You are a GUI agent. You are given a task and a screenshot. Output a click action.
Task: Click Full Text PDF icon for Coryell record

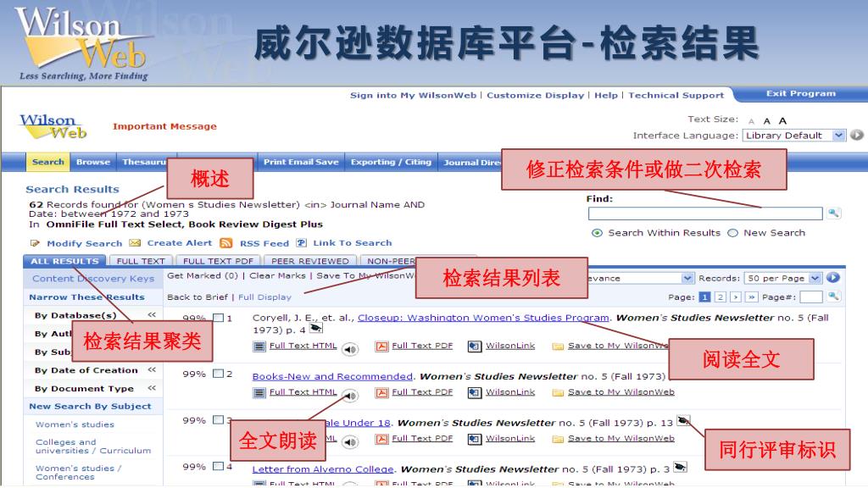[381, 347]
